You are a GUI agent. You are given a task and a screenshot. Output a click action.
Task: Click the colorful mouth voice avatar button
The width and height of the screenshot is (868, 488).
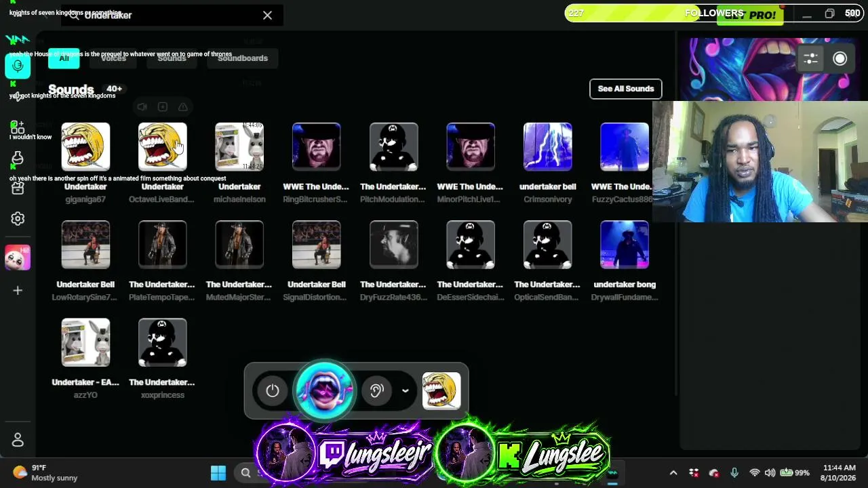point(325,390)
